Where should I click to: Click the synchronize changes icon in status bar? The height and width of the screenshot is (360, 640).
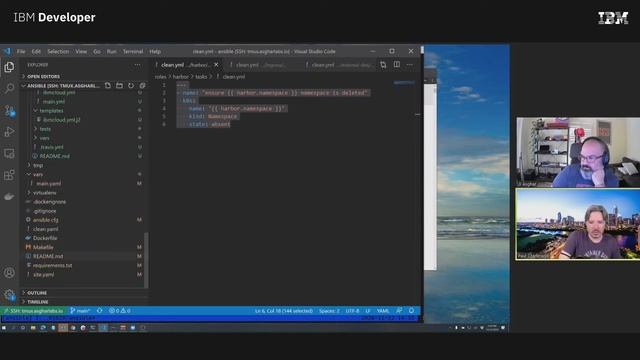click(100, 311)
